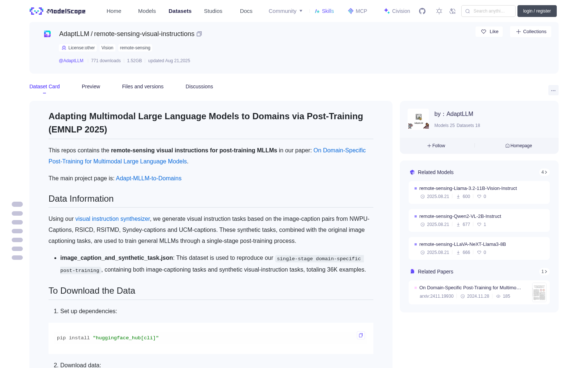Image resolution: width=588 pixels, height=368 pixels.
Task: Click the updated Aug 21,2025 text
Action: tap(169, 61)
